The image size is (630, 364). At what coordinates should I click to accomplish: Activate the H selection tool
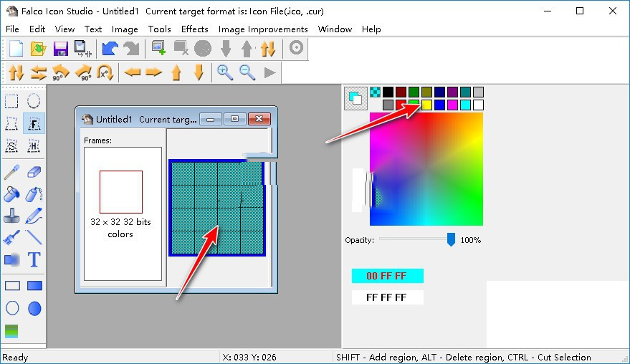point(34,145)
